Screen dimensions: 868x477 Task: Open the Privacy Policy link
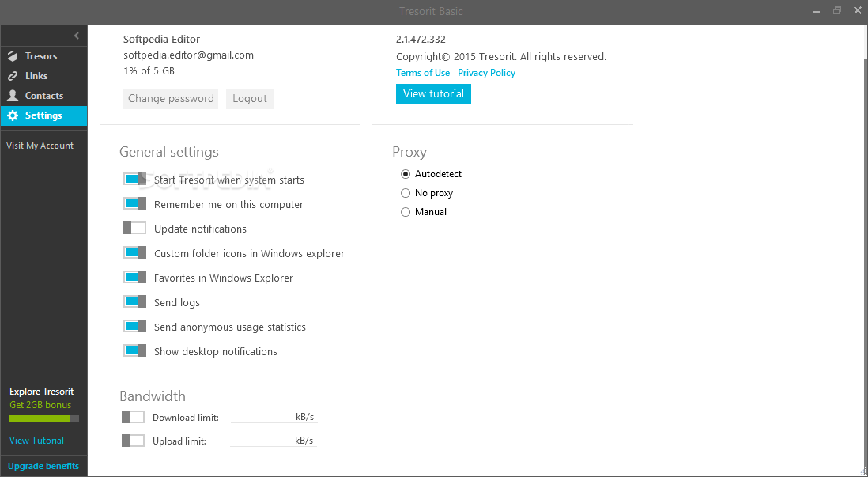click(486, 73)
